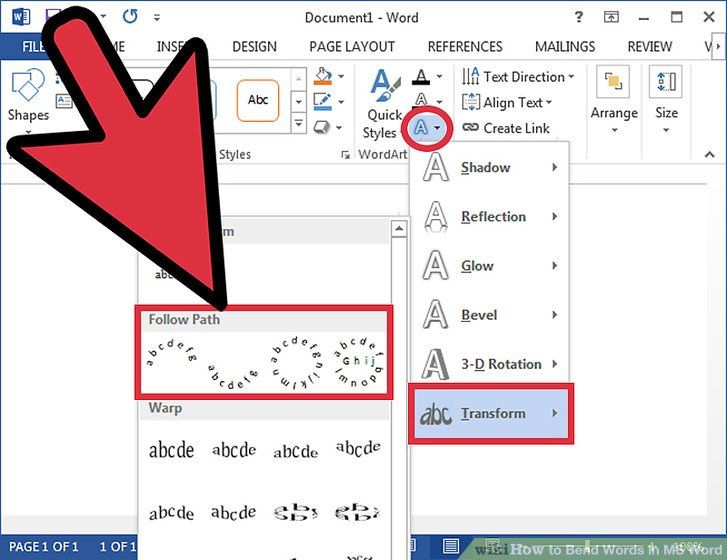The width and height of the screenshot is (727, 560).
Task: Open WordArt Quick Styles
Action: (x=383, y=104)
